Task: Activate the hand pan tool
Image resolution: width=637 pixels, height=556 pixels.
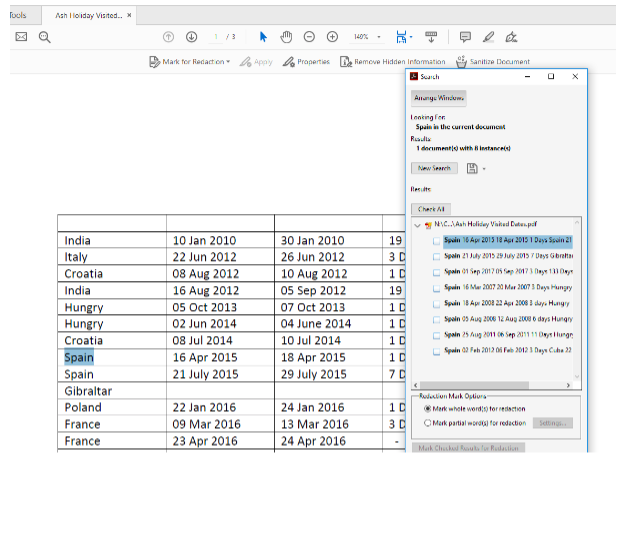Action: click(x=286, y=37)
